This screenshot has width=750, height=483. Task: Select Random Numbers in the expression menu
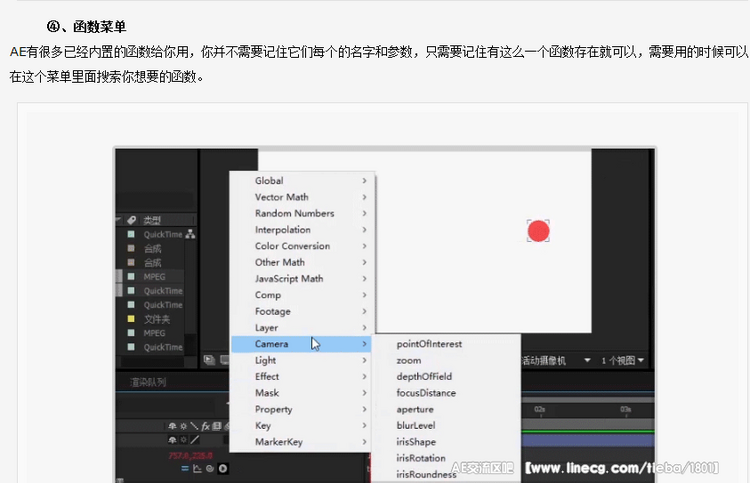pos(302,213)
